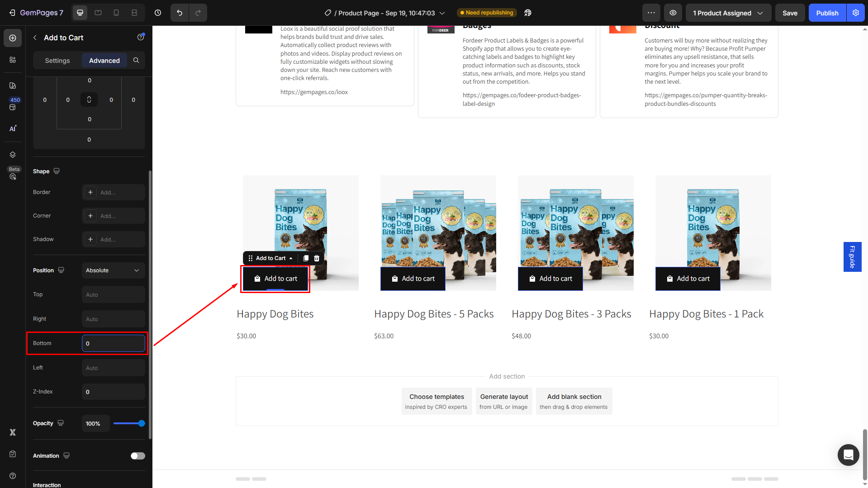Undo the last change

click(x=180, y=13)
